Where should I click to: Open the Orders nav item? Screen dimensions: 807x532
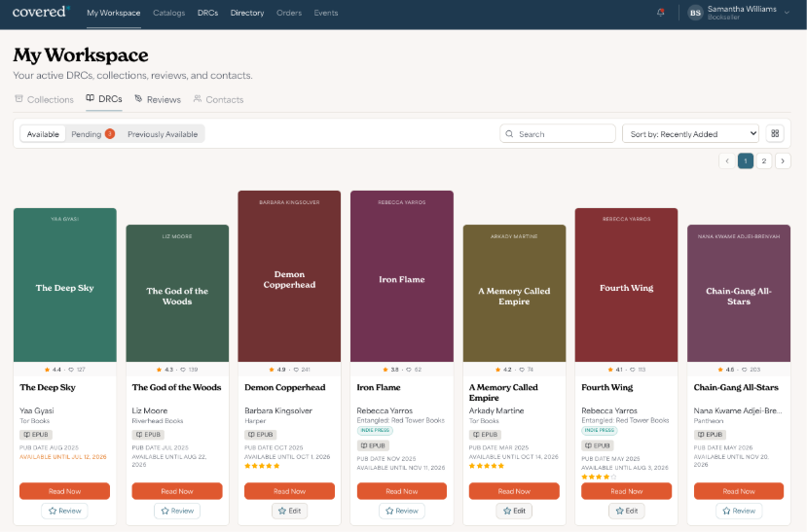point(289,13)
